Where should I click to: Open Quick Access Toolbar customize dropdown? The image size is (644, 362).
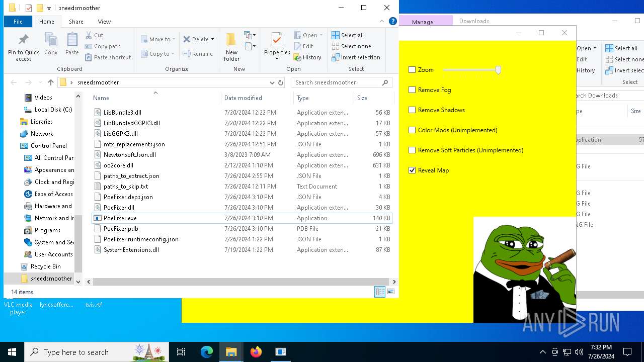tap(49, 8)
